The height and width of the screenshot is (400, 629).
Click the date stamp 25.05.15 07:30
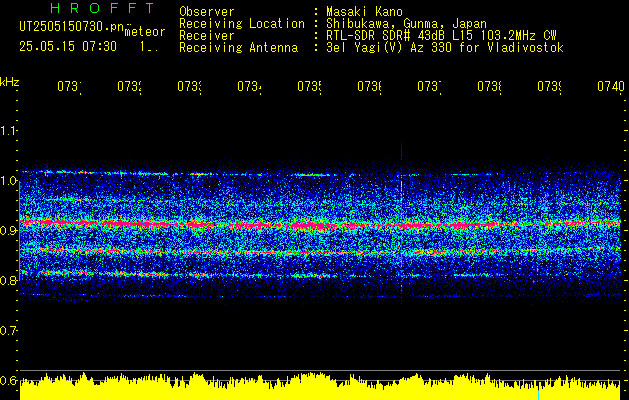pyautogui.click(x=68, y=47)
